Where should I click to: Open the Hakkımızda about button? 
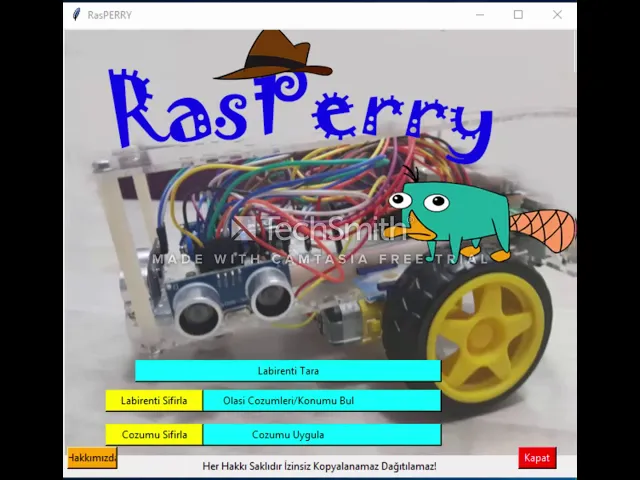92,458
